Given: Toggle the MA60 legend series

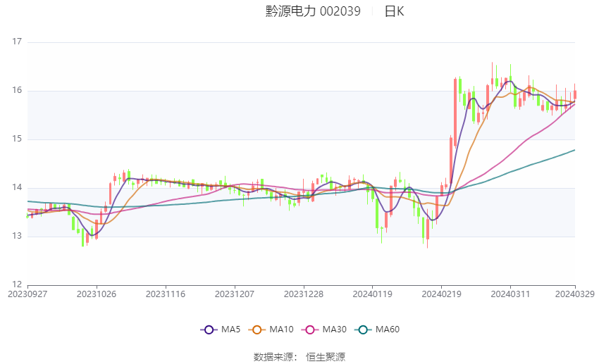Looking at the screenshot, I should click(x=377, y=330).
